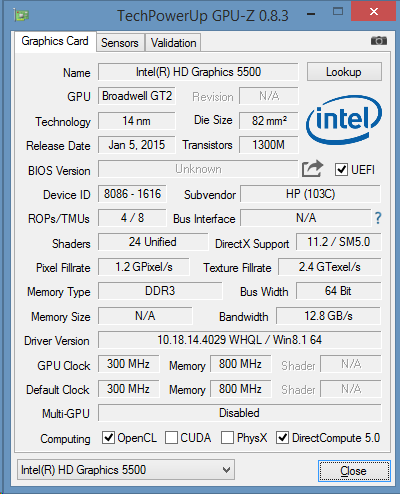Open the GPU selection dropdown
Image resolution: width=400 pixels, height=494 pixels.
(x=126, y=470)
